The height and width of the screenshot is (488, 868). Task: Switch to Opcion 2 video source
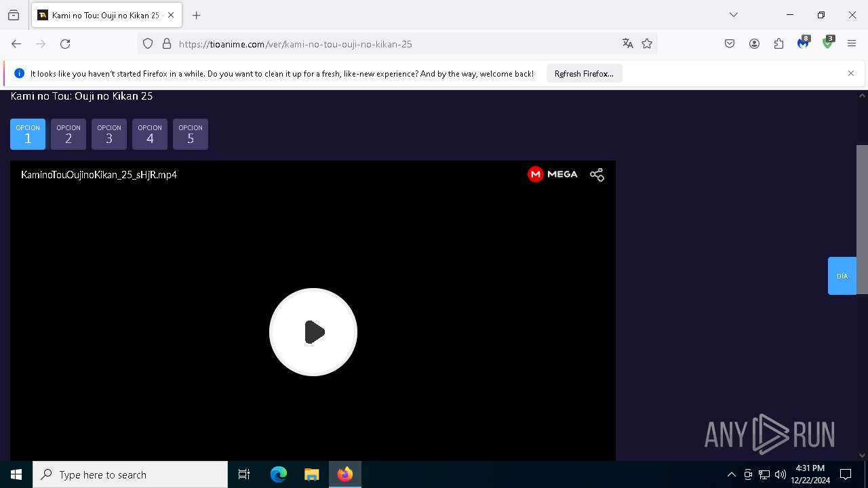coord(68,134)
